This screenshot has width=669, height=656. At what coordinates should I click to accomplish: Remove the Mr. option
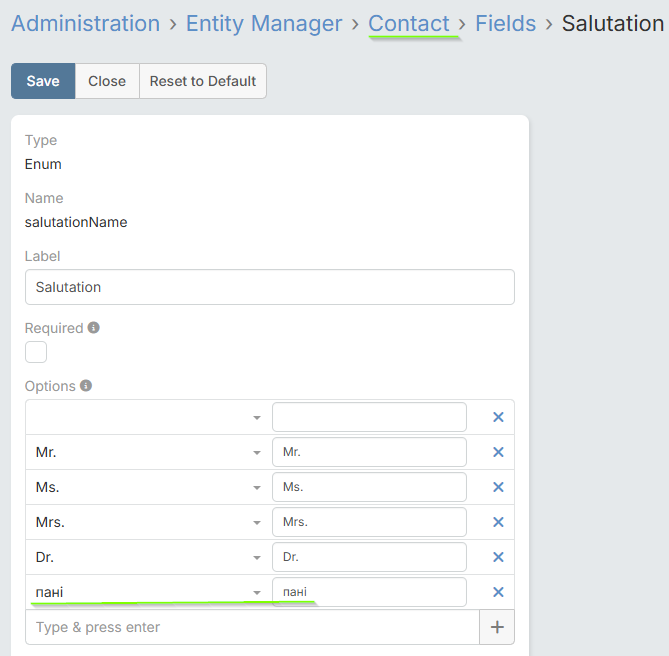pos(498,452)
